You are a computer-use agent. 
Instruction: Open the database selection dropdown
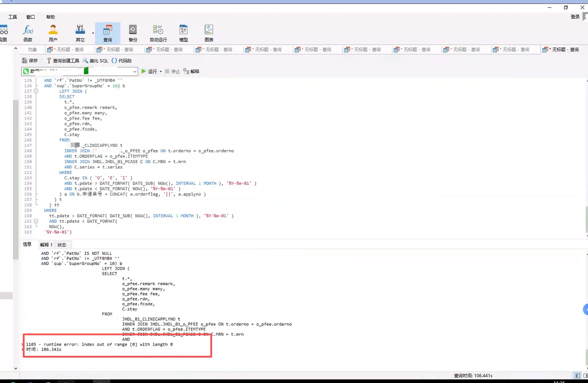tap(134, 72)
